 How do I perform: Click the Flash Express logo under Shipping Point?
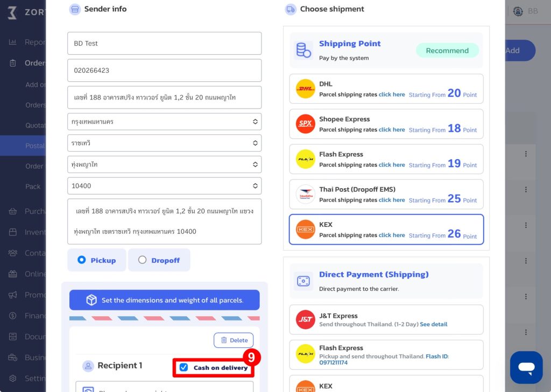point(306,159)
